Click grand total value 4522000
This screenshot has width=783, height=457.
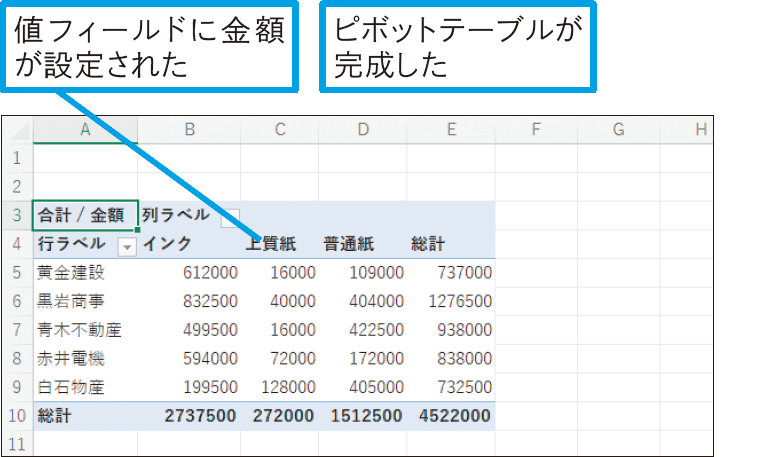[454, 416]
